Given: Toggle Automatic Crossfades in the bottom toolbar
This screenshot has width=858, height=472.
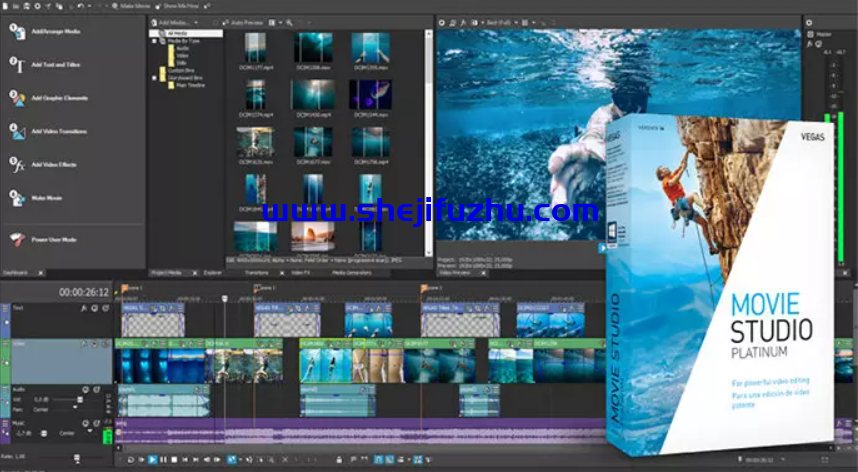Looking at the screenshot, I should [x=390, y=460].
